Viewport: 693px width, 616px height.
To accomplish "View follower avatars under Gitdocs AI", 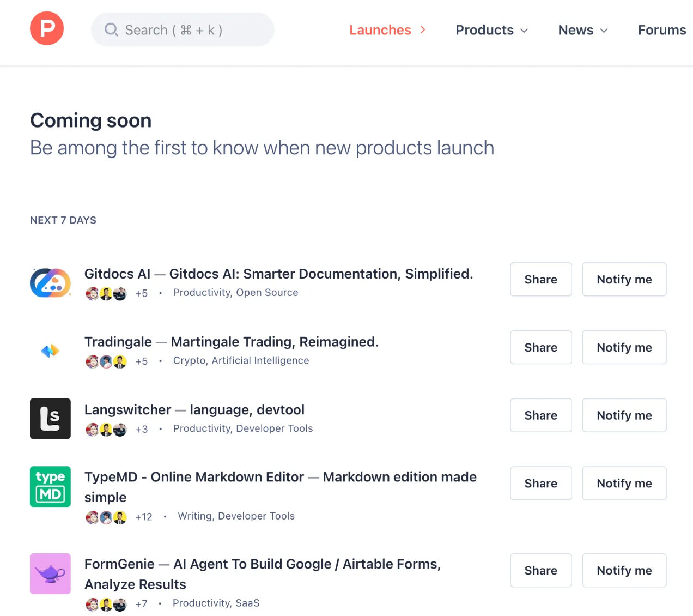I will click(106, 293).
